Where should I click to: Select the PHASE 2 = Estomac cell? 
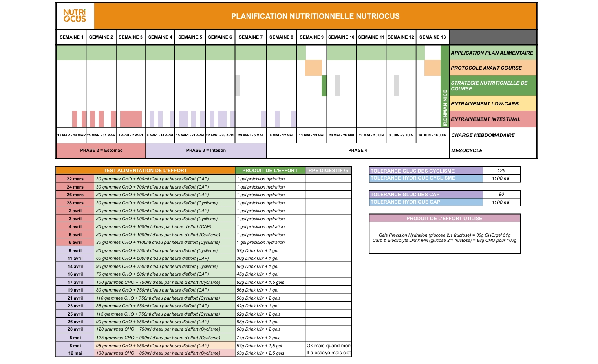(x=101, y=151)
